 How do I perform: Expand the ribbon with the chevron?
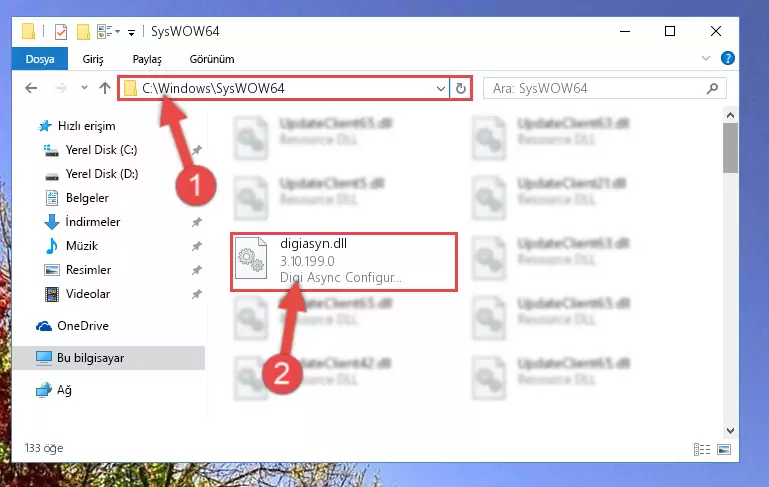706,58
